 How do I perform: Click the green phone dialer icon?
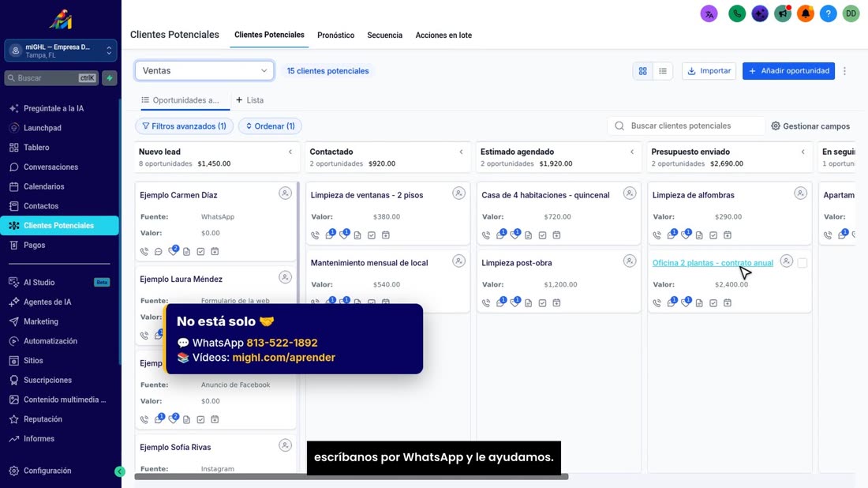pyautogui.click(x=737, y=14)
